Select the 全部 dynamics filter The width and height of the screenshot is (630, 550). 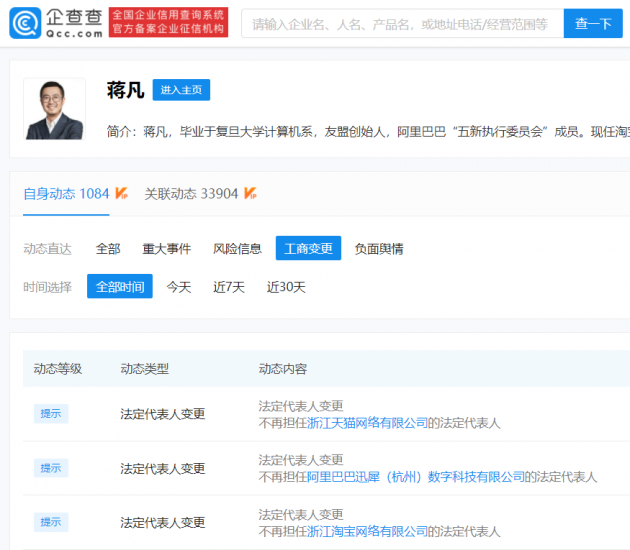pos(108,248)
